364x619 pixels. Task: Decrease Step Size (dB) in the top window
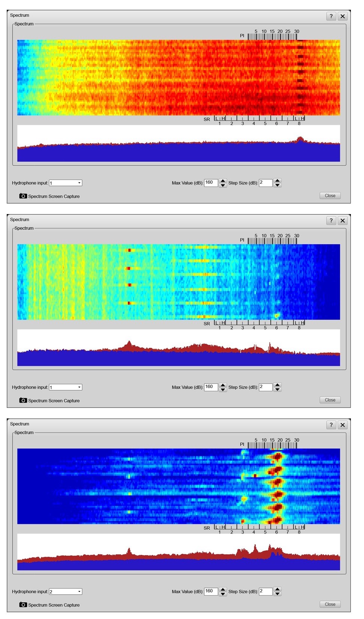click(x=277, y=185)
